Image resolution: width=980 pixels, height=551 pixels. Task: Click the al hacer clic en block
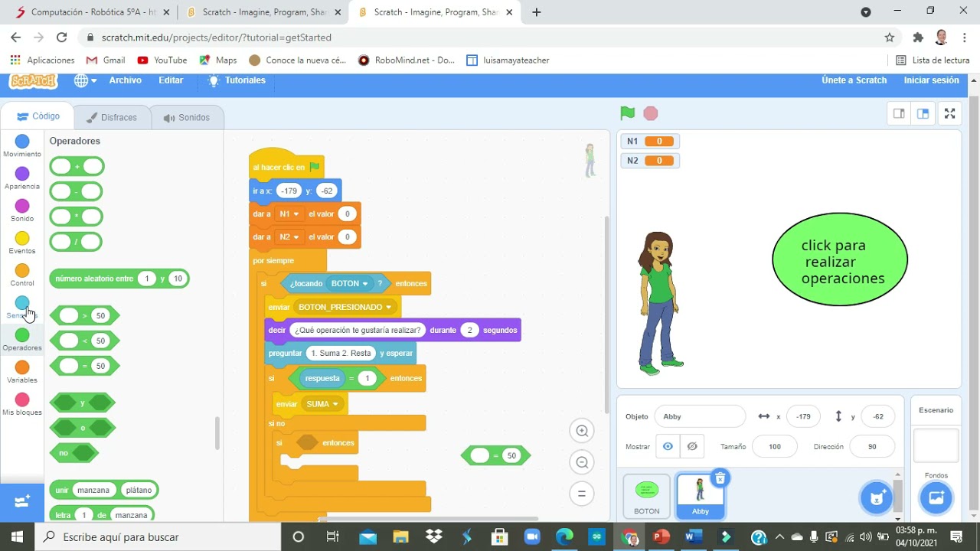[x=286, y=167]
